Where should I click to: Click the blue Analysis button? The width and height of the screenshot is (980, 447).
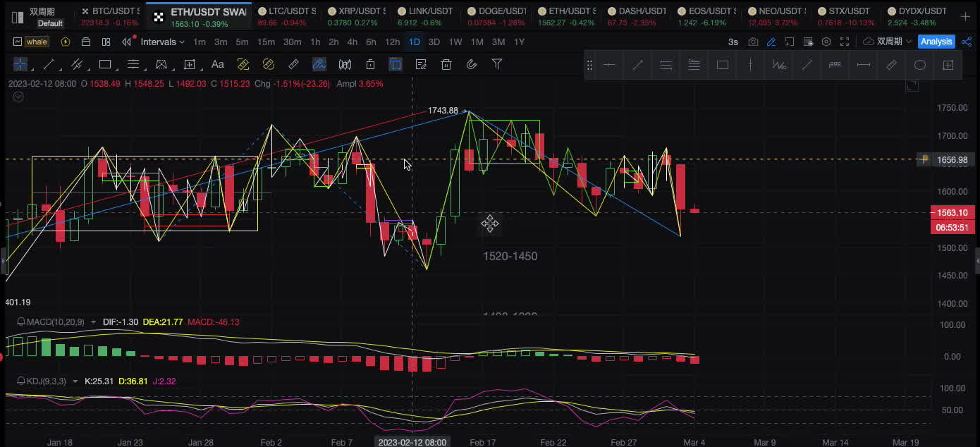click(x=936, y=42)
